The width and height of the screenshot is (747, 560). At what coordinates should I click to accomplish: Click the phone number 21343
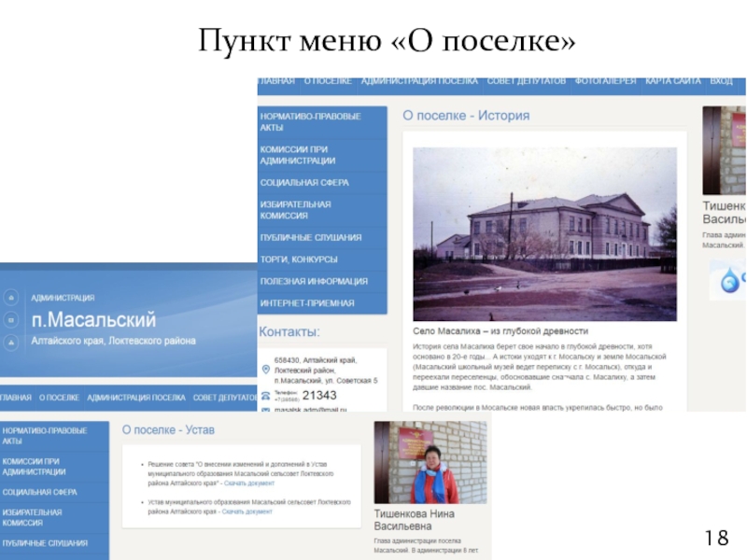click(319, 395)
